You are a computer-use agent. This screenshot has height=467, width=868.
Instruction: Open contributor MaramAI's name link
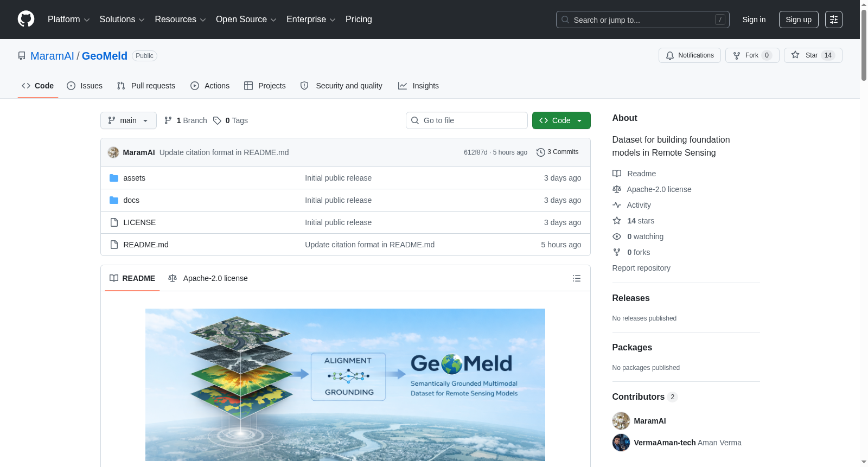tap(650, 421)
